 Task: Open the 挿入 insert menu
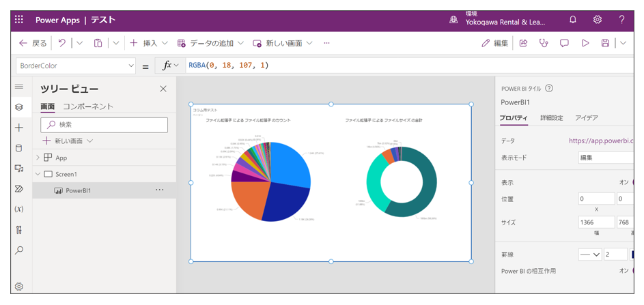coord(149,43)
